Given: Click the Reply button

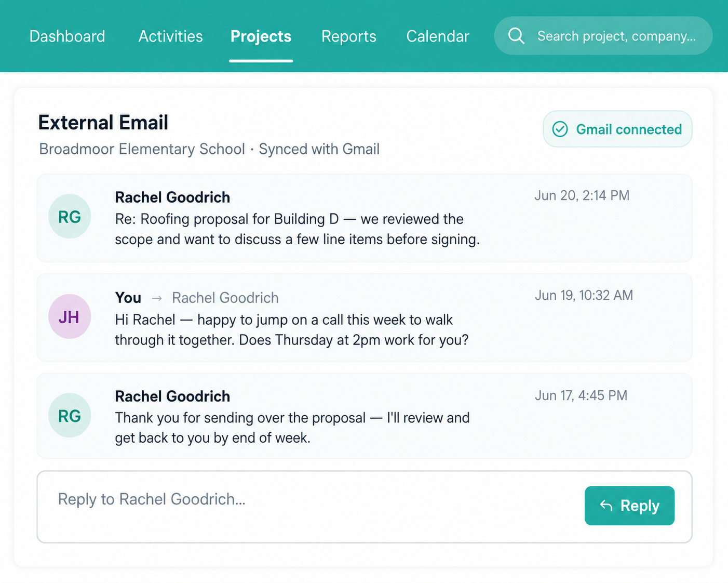Looking at the screenshot, I should pyautogui.click(x=629, y=506).
